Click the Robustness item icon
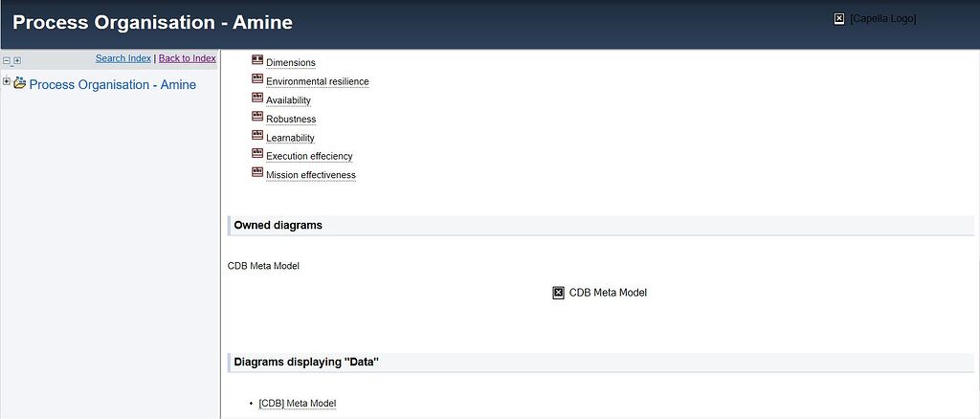This screenshot has width=980, height=419. pos(257,117)
